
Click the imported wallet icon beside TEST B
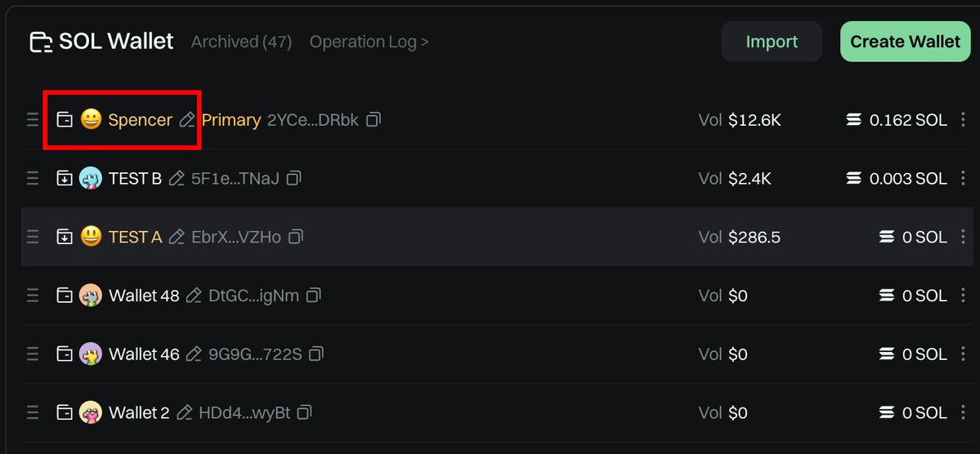pos(65,179)
